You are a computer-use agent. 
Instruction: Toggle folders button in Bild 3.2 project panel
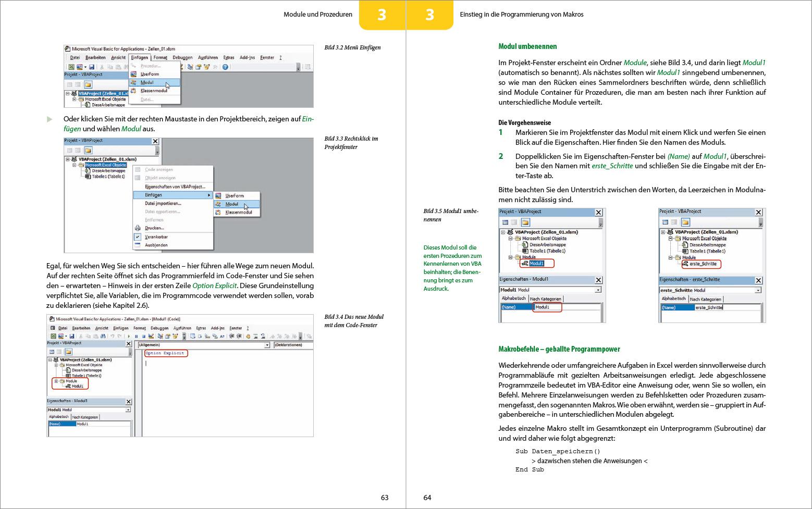point(88,84)
